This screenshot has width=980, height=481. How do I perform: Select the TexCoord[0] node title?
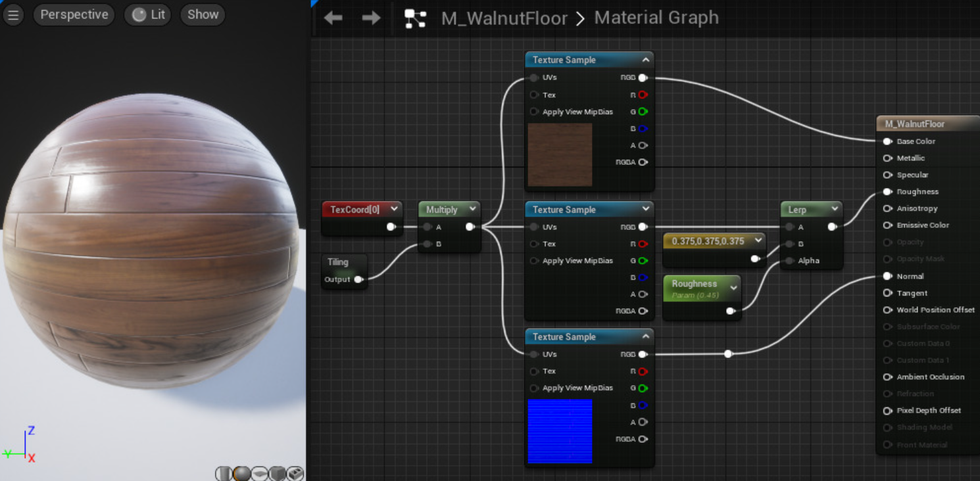[x=355, y=210]
